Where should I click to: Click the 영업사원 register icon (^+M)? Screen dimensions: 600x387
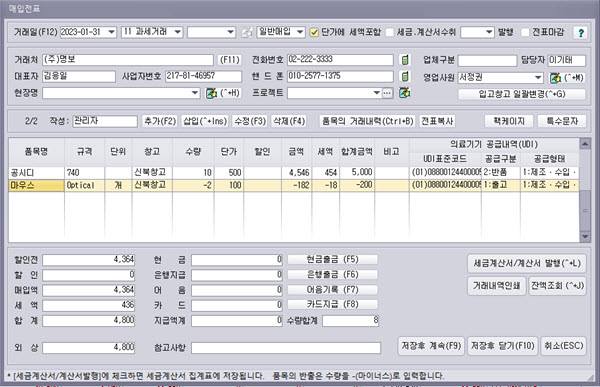[x=555, y=78]
